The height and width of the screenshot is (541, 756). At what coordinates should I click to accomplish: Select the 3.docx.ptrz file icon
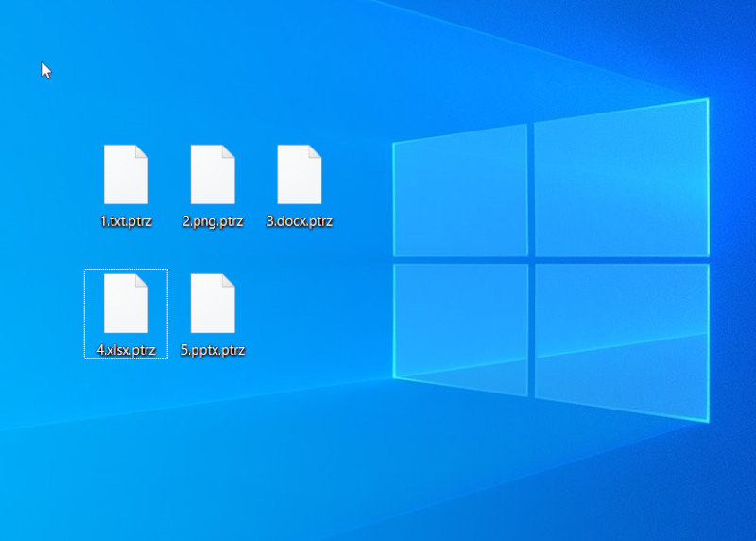300,176
